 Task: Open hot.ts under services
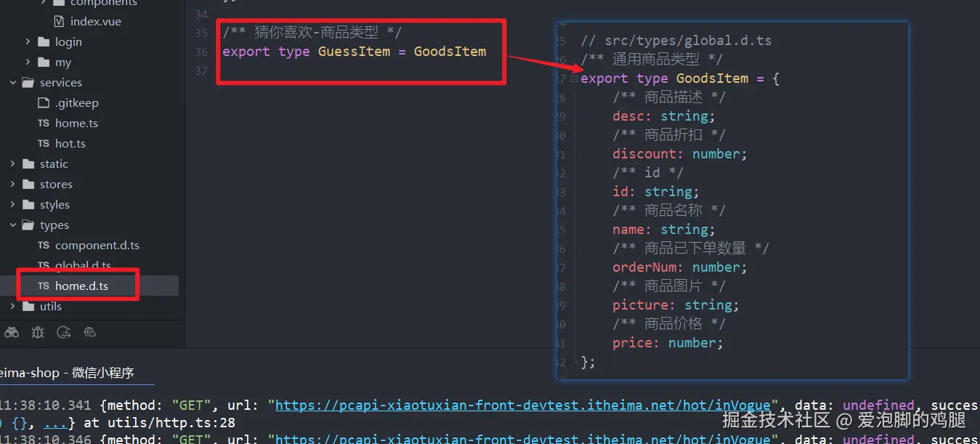[70, 144]
